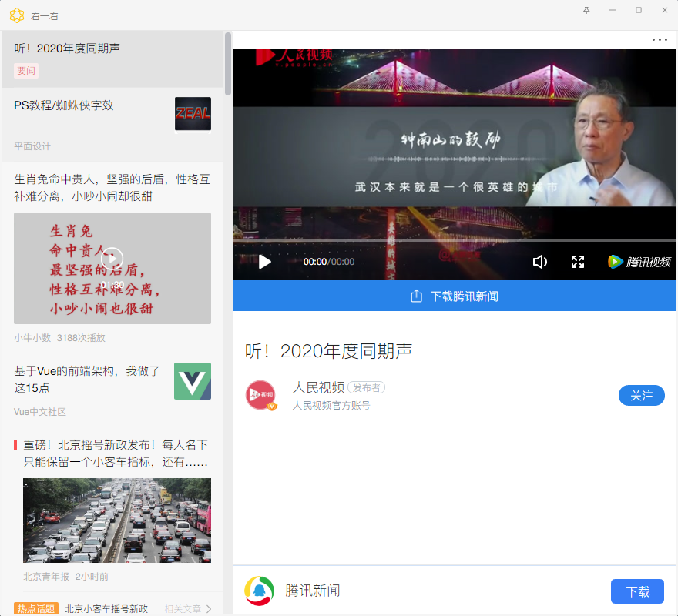Open the ZEAL thumbnail for PS教程

193,114
